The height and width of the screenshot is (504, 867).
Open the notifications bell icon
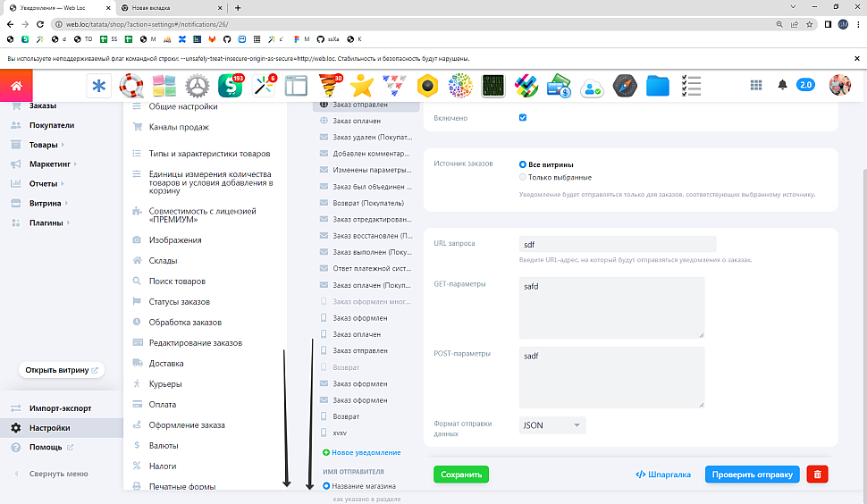tap(783, 85)
